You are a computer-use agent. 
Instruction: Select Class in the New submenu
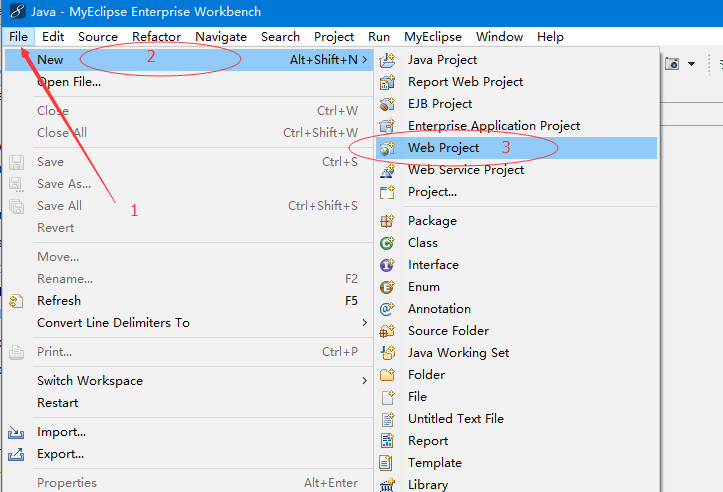(x=516, y=243)
